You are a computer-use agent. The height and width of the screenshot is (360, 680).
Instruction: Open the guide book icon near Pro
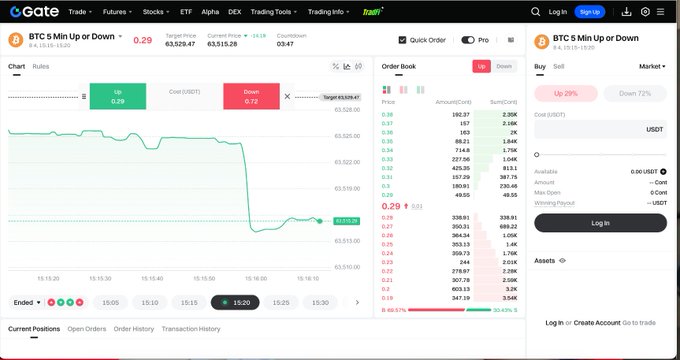click(511, 40)
